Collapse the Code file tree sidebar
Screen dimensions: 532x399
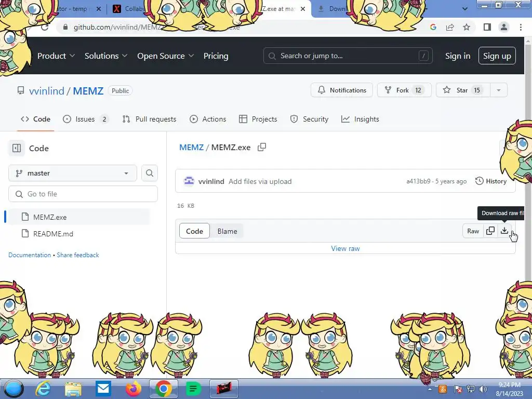pyautogui.click(x=17, y=148)
